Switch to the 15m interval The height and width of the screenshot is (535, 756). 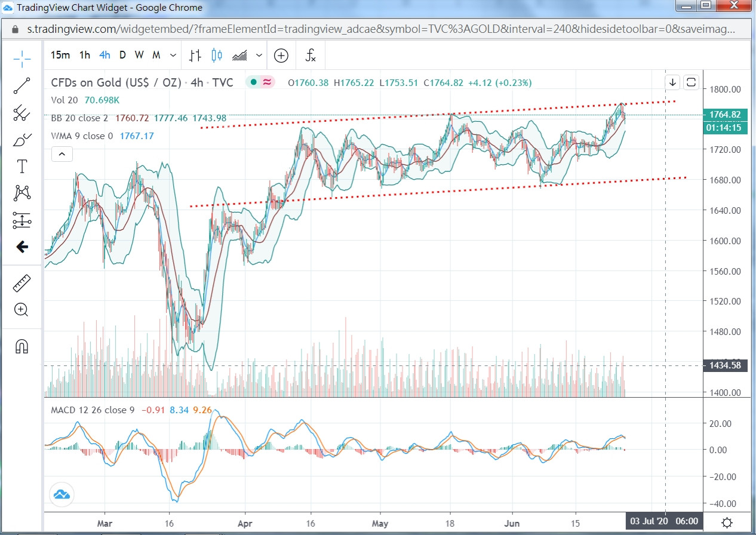pos(60,56)
